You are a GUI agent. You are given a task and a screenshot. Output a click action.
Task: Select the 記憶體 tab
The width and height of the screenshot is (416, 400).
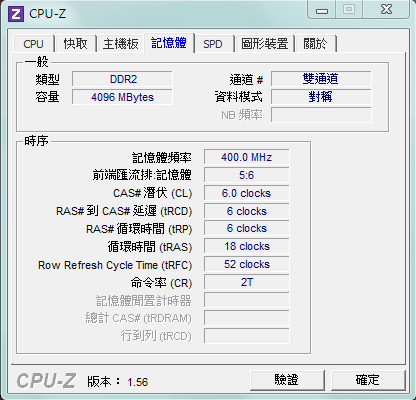(x=169, y=43)
